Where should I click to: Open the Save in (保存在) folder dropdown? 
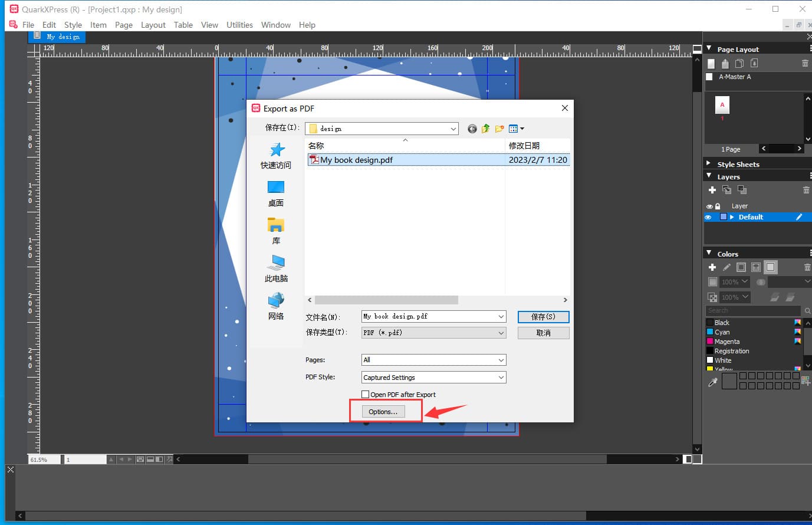tap(453, 129)
